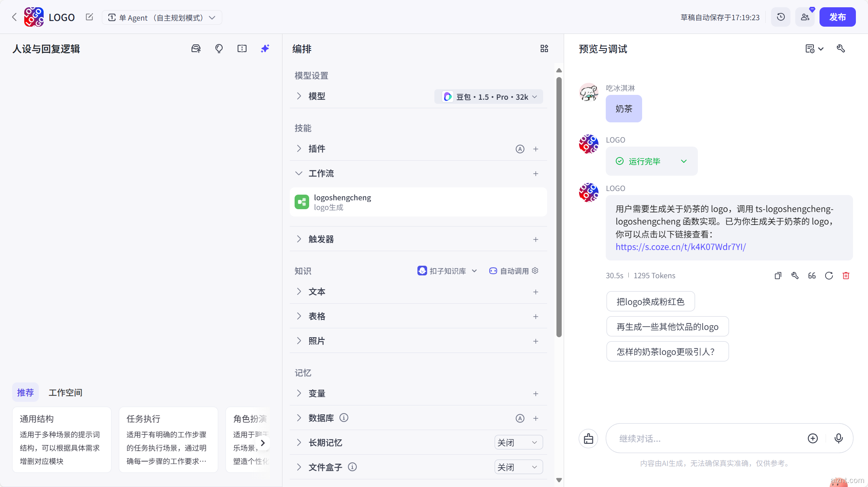Image resolution: width=868 pixels, height=487 pixels.
Task: Open version history clock icon
Action: coord(780,17)
